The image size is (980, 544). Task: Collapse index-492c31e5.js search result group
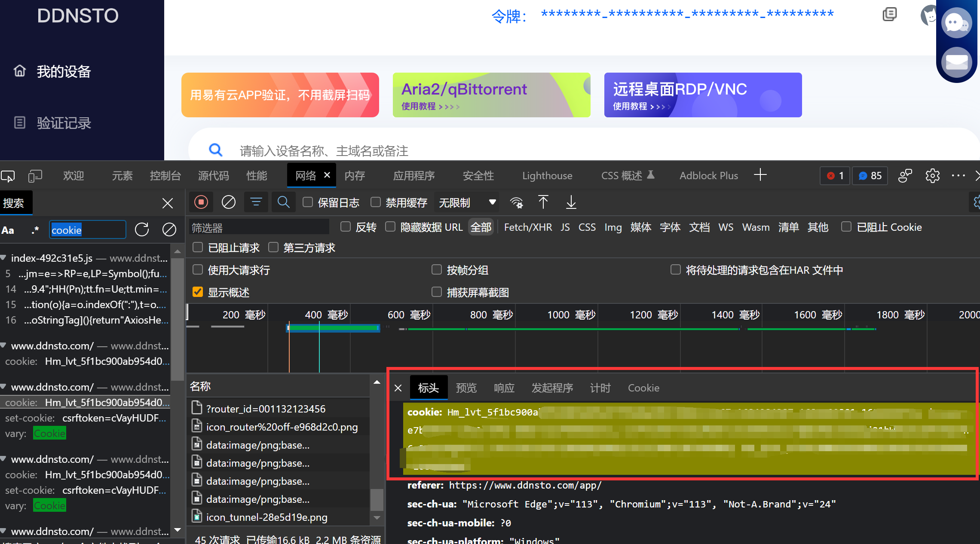3,258
